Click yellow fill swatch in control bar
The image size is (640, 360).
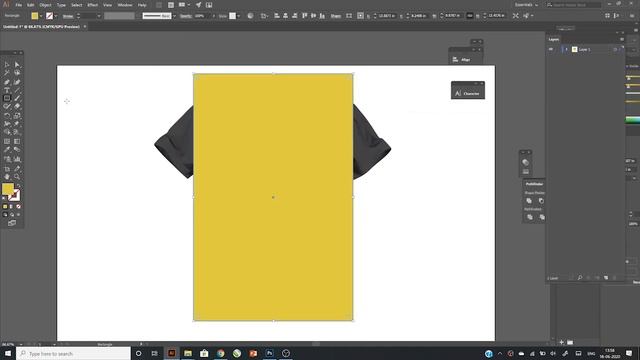tap(35, 16)
